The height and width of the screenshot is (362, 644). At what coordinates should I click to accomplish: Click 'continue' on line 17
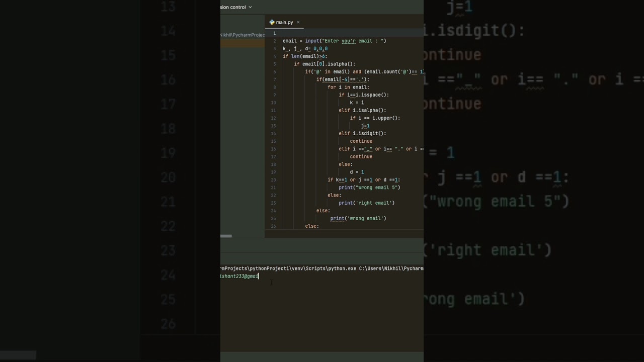click(361, 156)
